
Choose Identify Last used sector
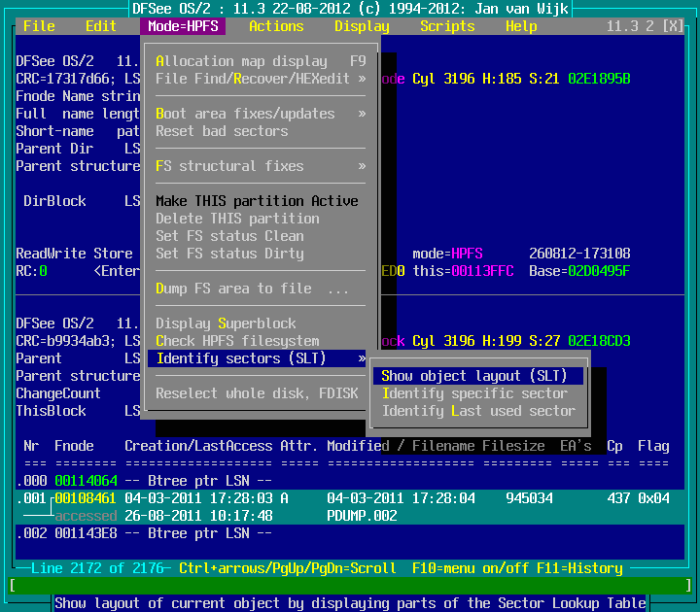[478, 411]
